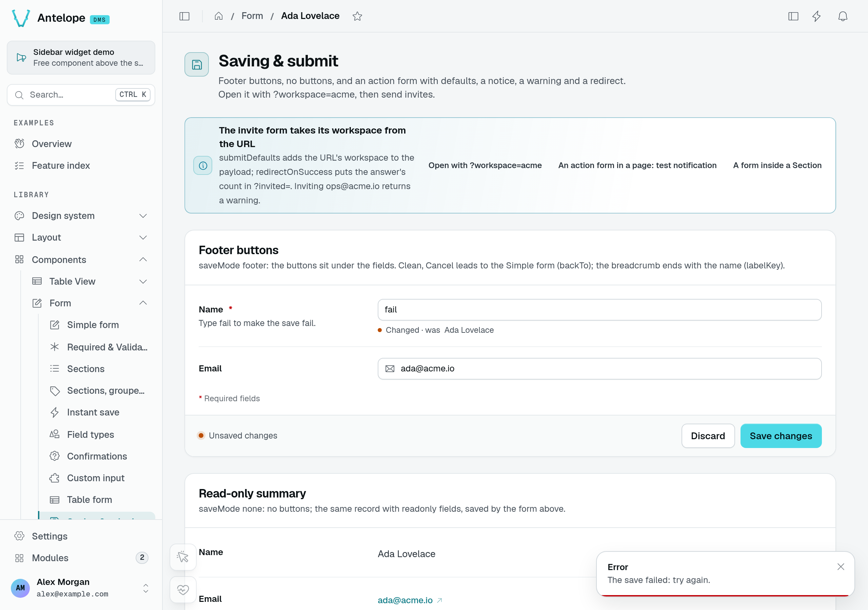Click Discard button

708,436
